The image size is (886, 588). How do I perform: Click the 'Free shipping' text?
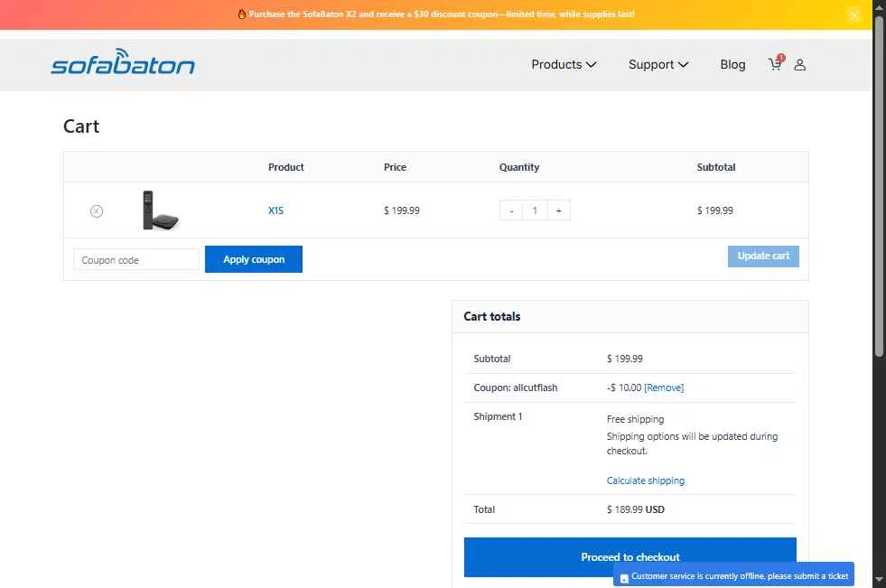tap(635, 419)
